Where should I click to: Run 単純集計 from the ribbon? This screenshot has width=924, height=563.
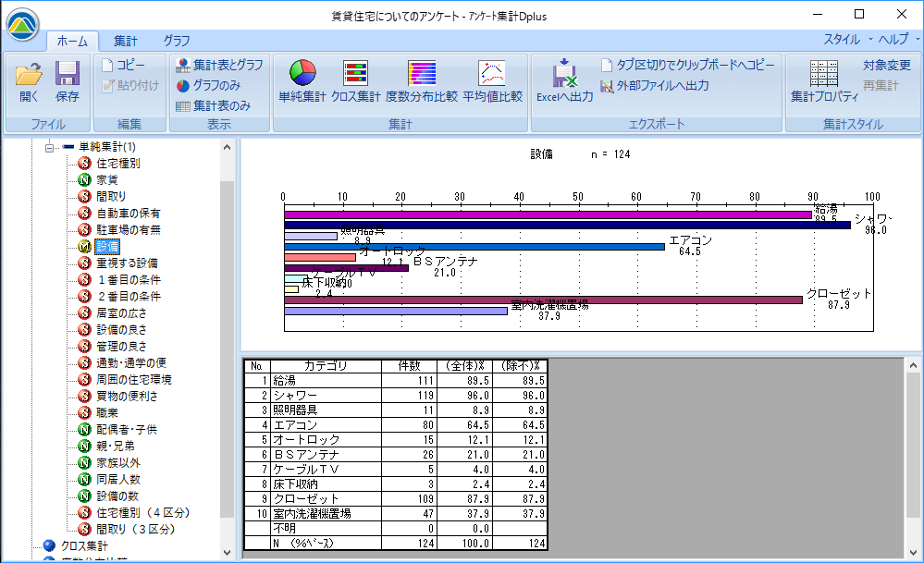(303, 81)
